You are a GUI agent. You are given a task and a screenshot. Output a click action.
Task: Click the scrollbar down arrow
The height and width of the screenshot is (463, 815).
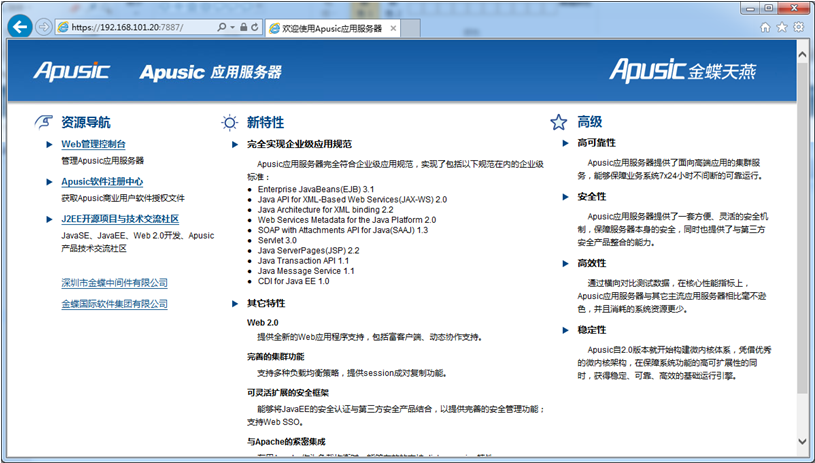pyautogui.click(x=803, y=441)
